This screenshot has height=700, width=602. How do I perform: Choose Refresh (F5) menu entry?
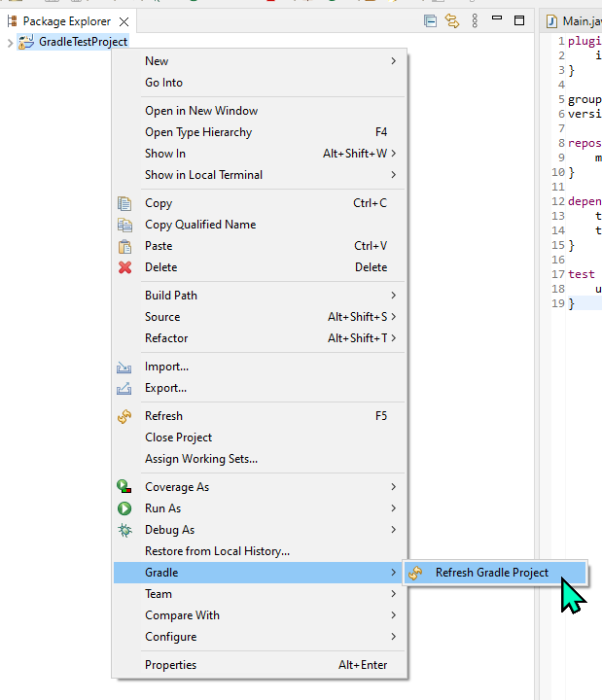tap(260, 416)
